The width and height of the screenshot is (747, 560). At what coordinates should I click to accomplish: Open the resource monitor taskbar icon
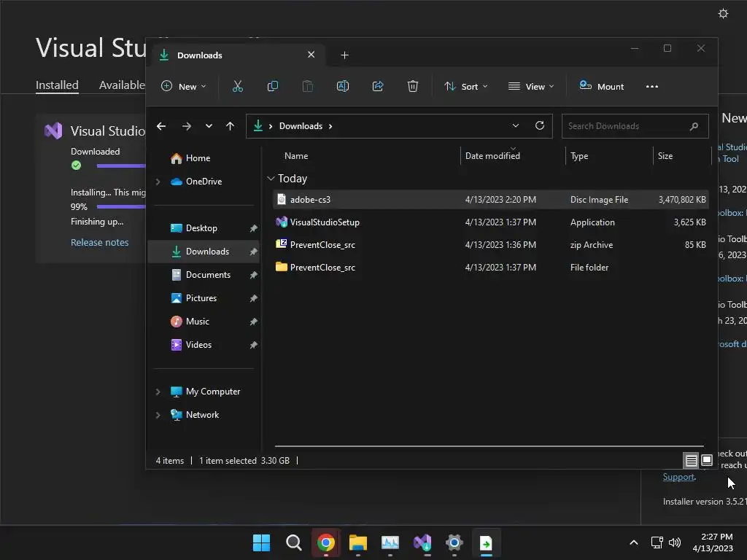point(390,542)
